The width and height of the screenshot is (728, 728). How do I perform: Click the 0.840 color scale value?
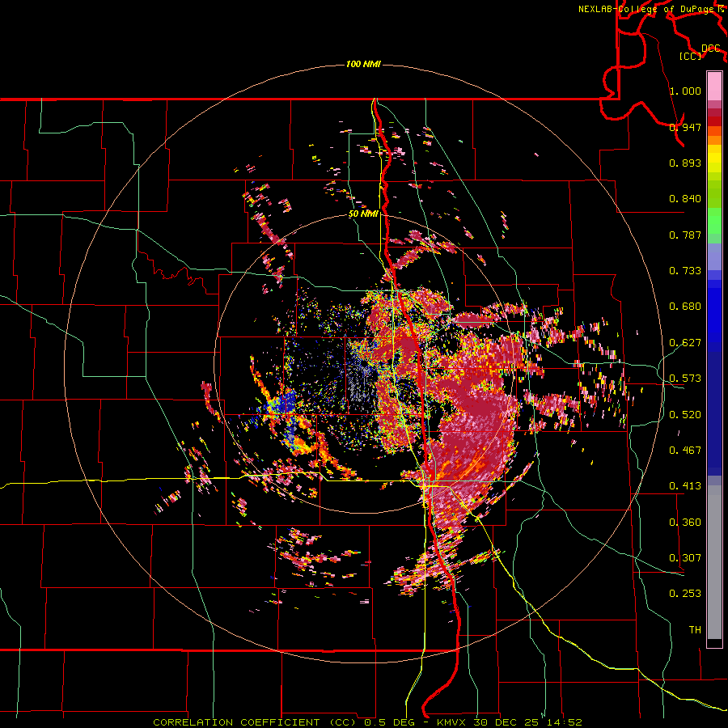click(x=685, y=199)
